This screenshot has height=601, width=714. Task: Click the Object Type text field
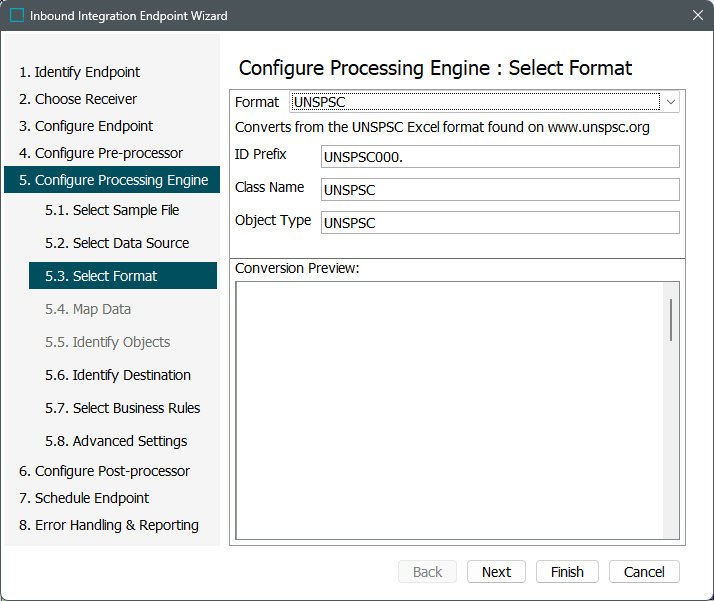point(500,223)
